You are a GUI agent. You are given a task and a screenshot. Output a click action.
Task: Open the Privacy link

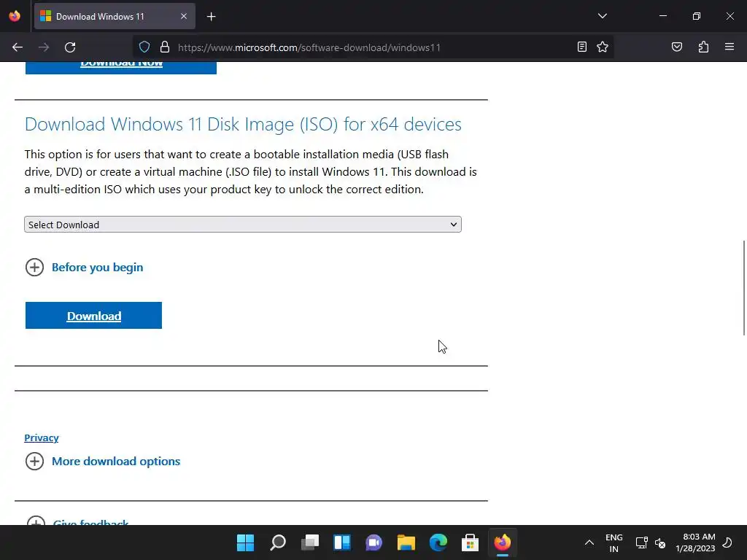(42, 437)
